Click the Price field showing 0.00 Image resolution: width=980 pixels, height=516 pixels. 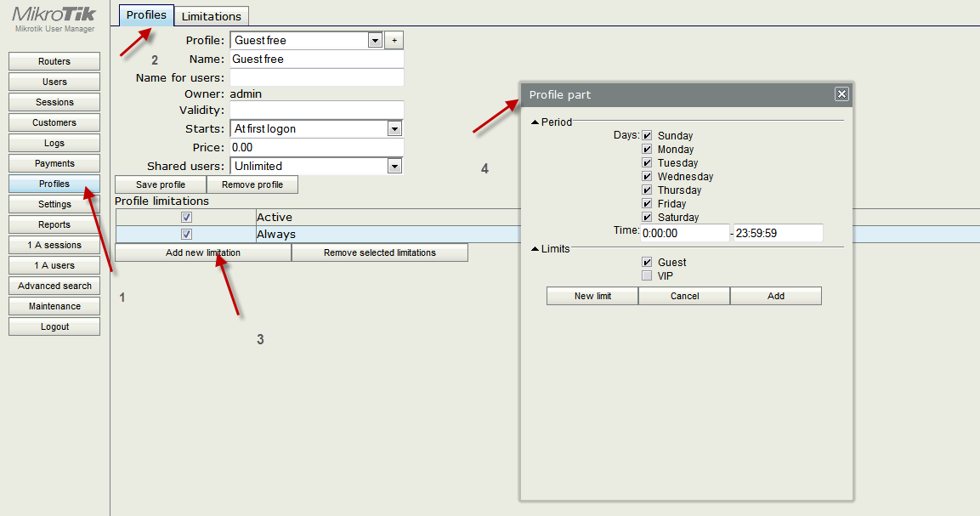317,148
